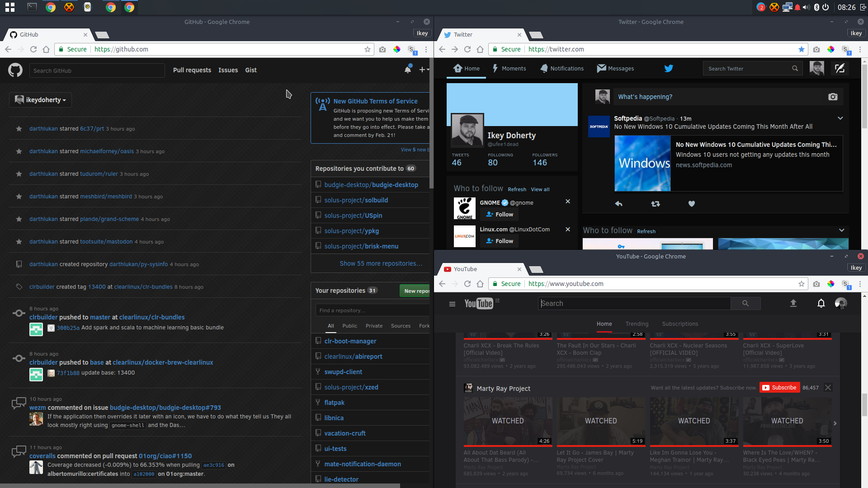Viewport: 868px width, 488px height.
Task: Click New repository button
Action: 415,291
